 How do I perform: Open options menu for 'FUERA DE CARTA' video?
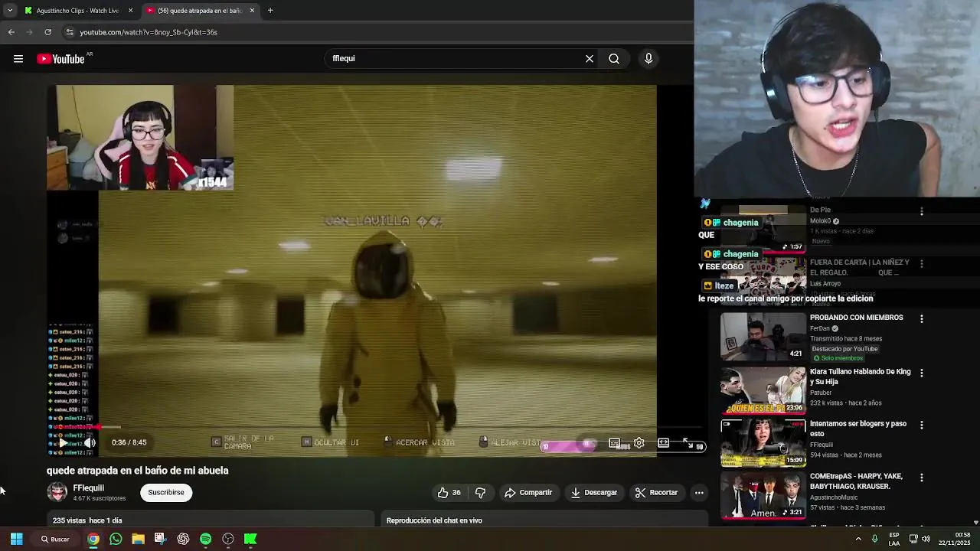[x=922, y=264]
